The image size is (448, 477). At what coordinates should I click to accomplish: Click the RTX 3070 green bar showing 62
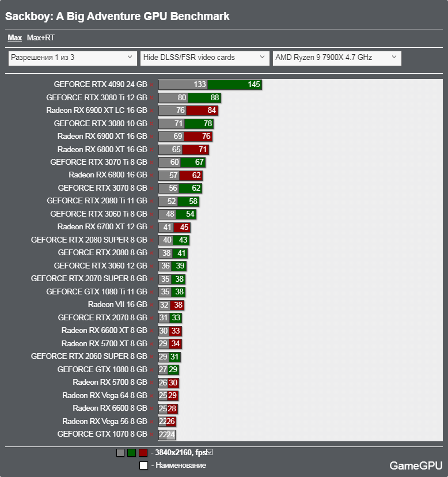click(191, 188)
